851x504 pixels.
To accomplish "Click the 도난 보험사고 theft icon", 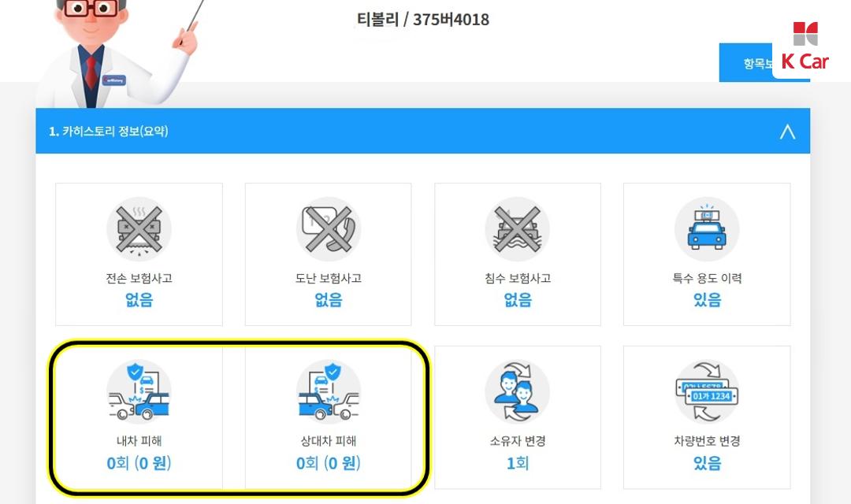I will pyautogui.click(x=329, y=229).
